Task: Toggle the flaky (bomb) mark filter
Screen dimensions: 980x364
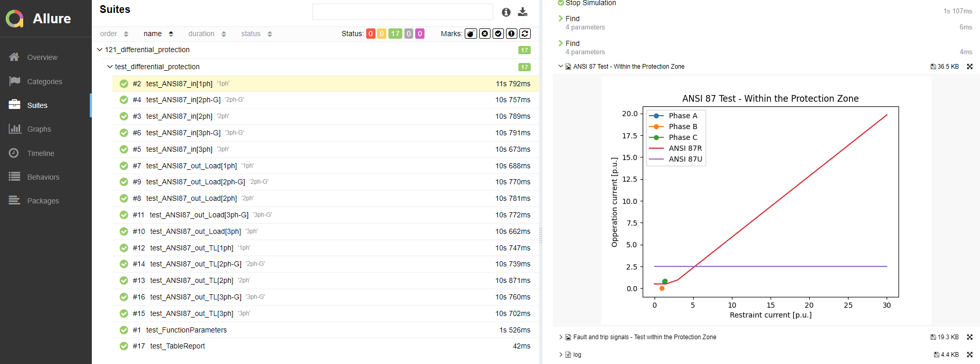Action: 470,34
